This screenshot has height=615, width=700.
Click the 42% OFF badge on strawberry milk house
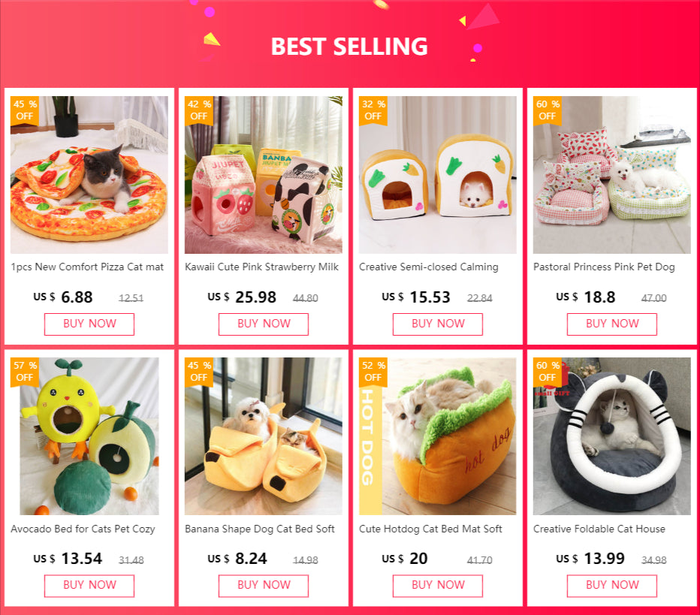coord(199,110)
